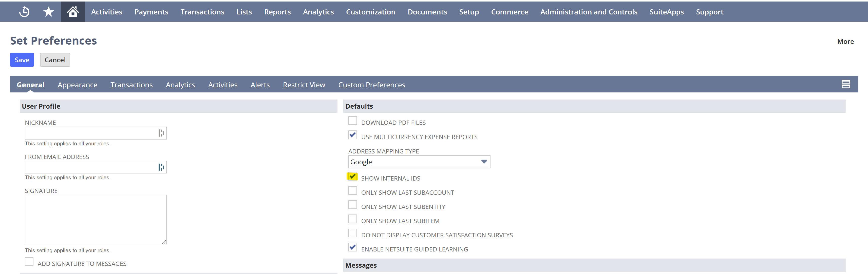Switch to the Appearance tab
This screenshot has height=274, width=868.
coord(77,85)
